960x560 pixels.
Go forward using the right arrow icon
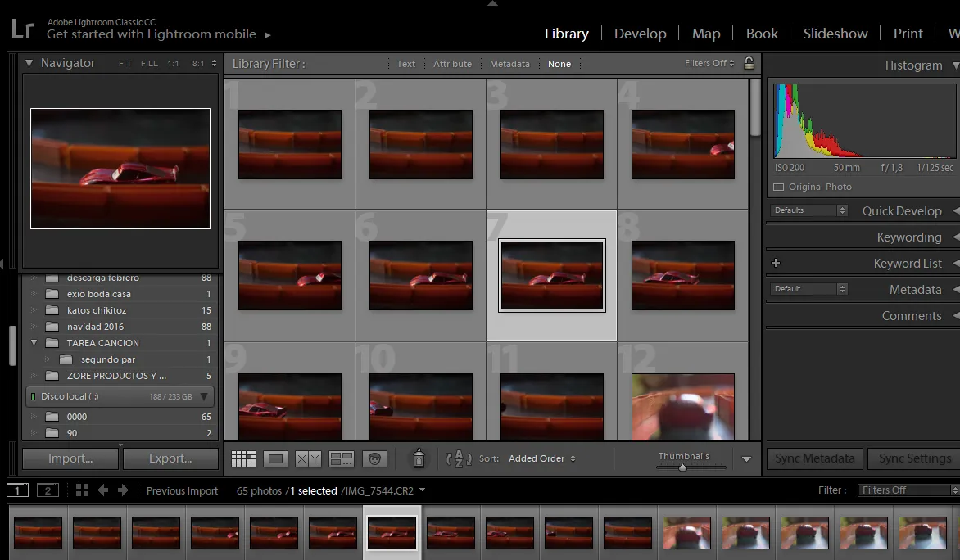[x=123, y=490]
